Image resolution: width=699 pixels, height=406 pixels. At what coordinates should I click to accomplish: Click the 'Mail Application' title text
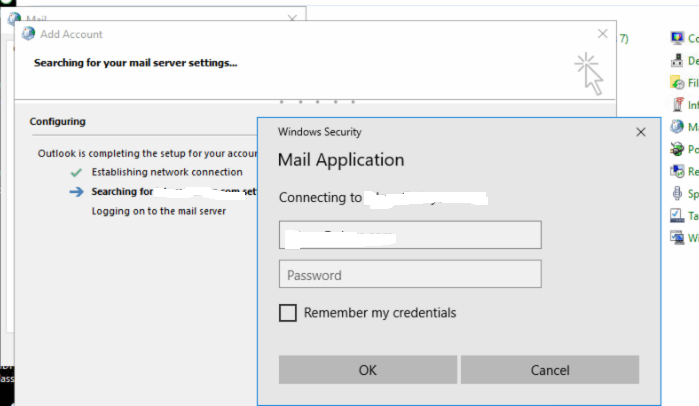pyautogui.click(x=341, y=160)
